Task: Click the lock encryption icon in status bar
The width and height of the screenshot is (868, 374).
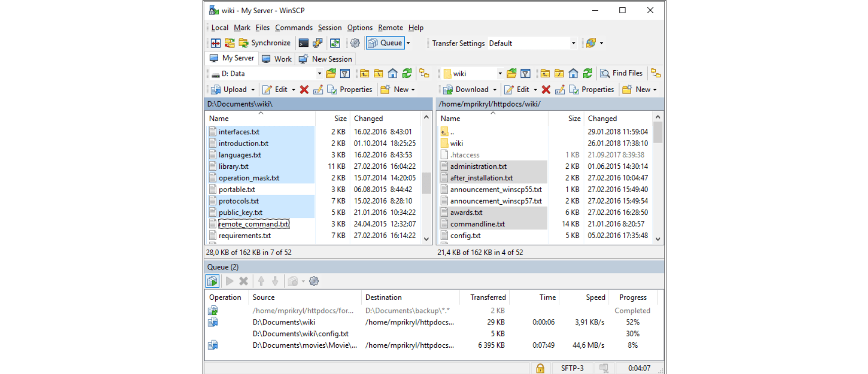Action: coord(540,368)
